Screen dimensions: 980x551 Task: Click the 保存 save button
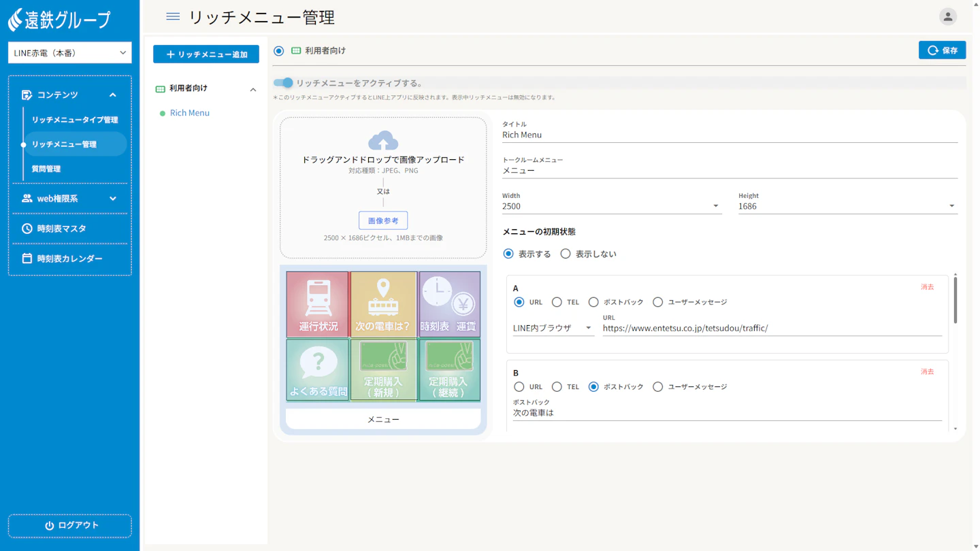pos(942,50)
